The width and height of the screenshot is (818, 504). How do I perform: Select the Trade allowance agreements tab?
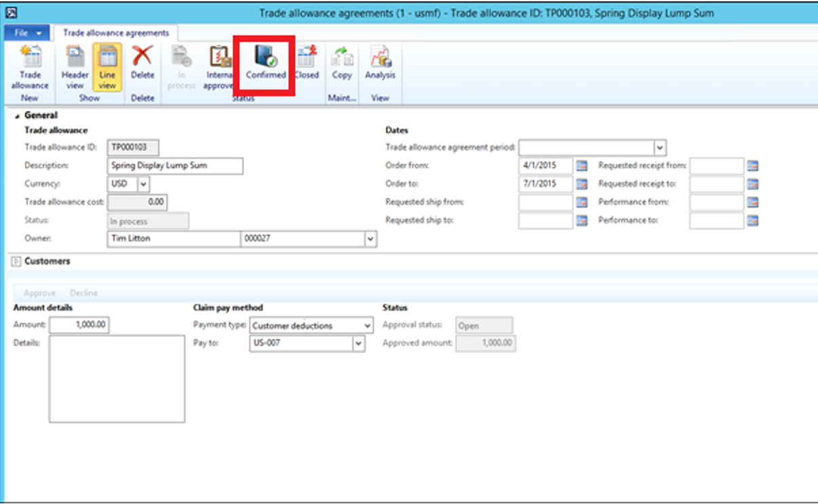point(116,33)
